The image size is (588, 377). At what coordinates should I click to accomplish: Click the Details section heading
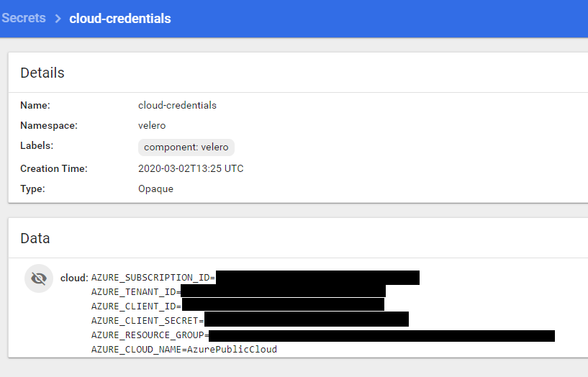click(x=42, y=73)
